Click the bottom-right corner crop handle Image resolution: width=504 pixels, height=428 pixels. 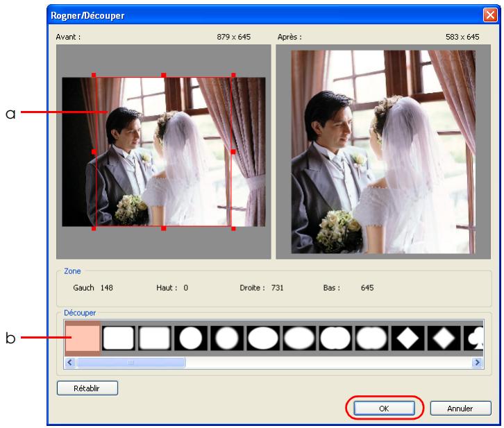[x=233, y=228]
